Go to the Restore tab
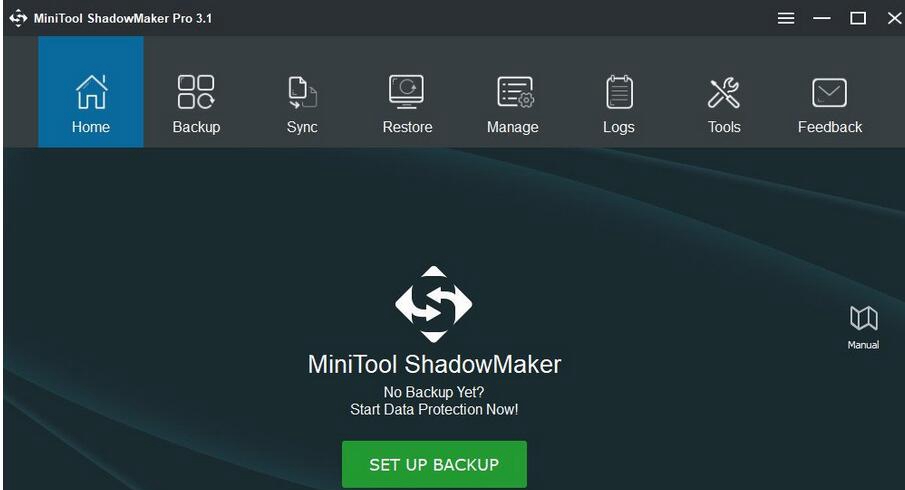905x490 pixels. pyautogui.click(x=407, y=104)
